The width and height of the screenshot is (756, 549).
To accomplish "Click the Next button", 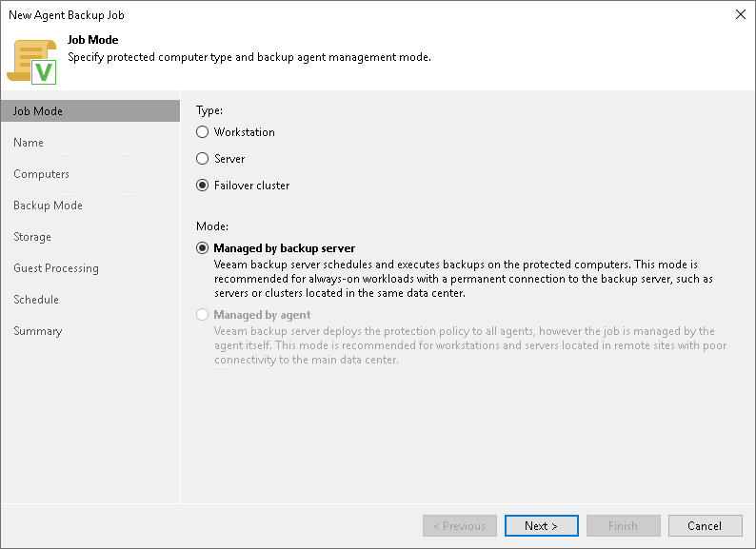I will click(542, 526).
